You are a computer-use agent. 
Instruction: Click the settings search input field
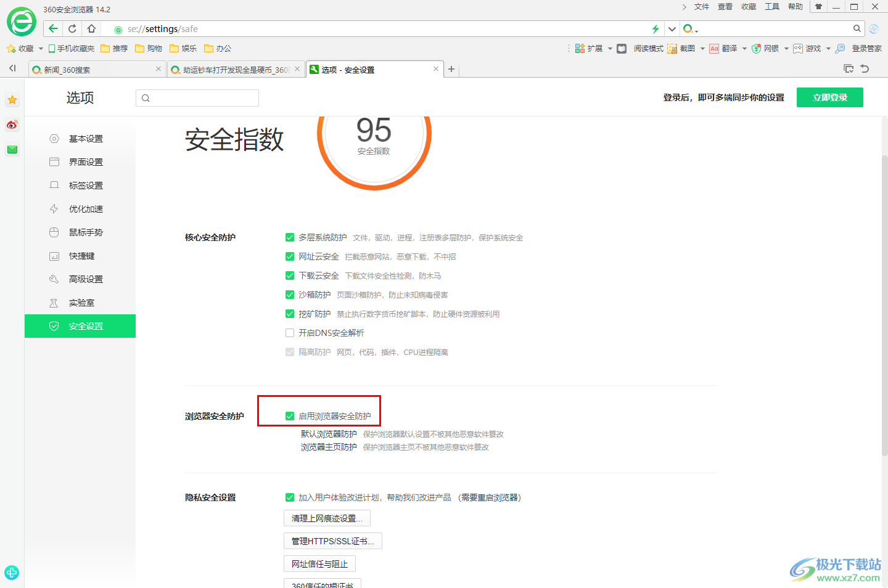click(197, 98)
